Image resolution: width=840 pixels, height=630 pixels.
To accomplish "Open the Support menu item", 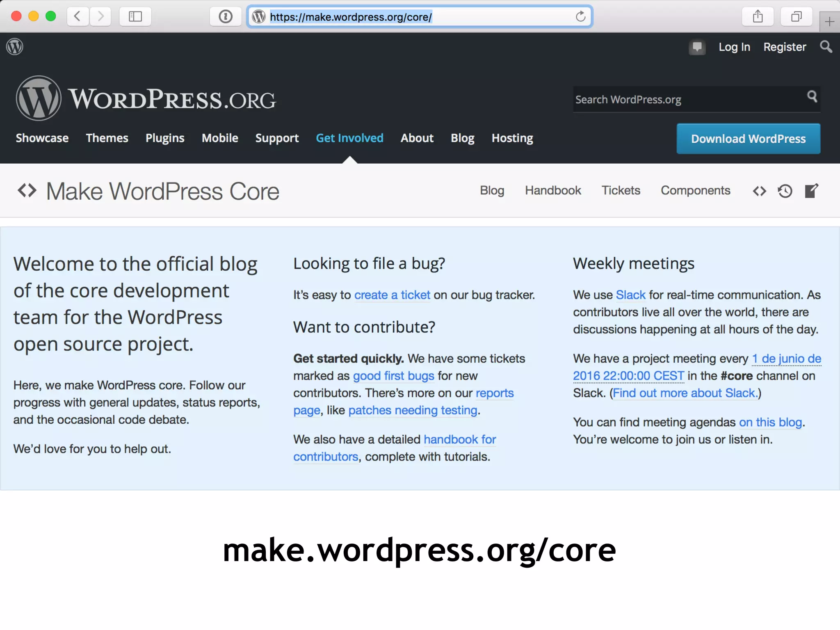I will (277, 138).
